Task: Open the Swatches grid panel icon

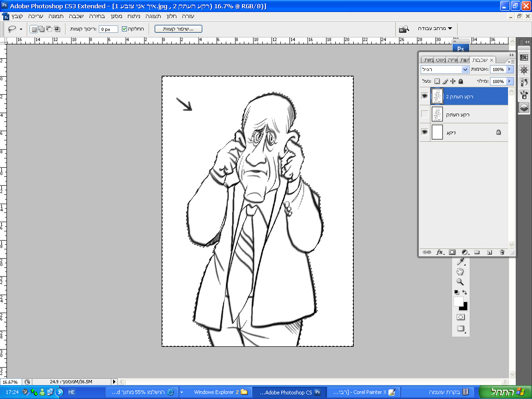Action: tap(524, 57)
